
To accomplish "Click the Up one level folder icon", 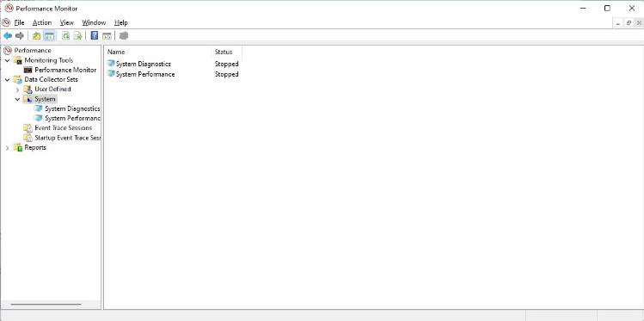I will (37, 36).
